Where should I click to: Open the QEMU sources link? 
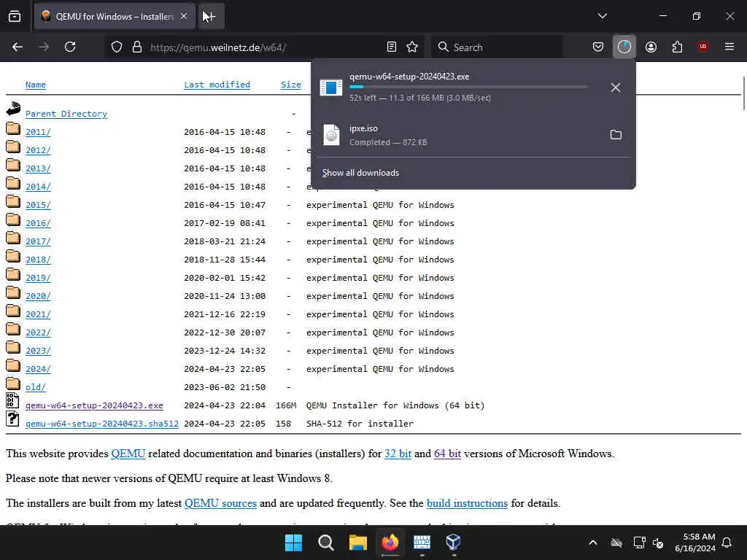220,503
